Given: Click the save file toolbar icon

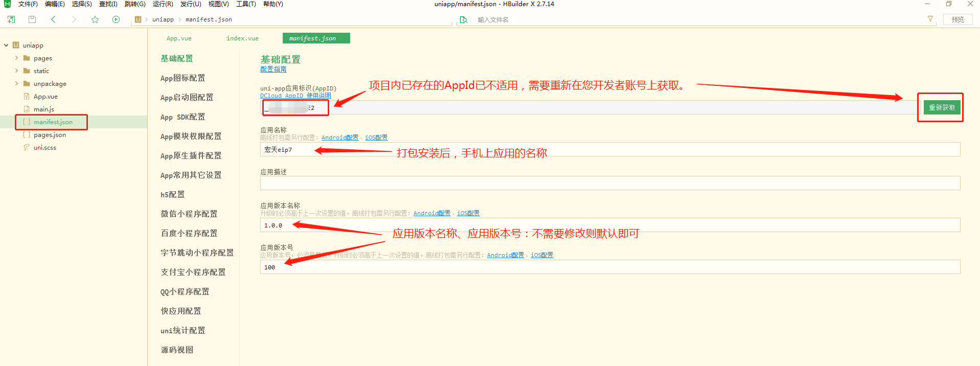Looking at the screenshot, I should coord(32,19).
